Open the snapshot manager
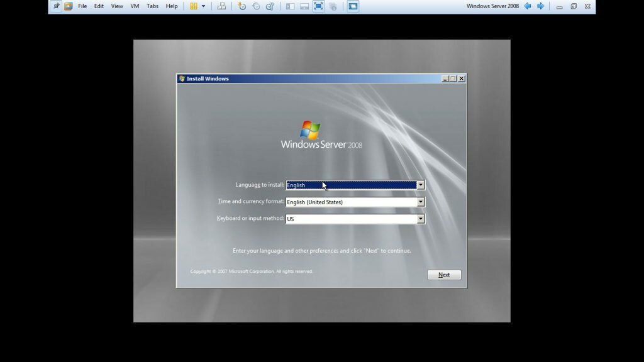The image size is (644, 362). [270, 6]
